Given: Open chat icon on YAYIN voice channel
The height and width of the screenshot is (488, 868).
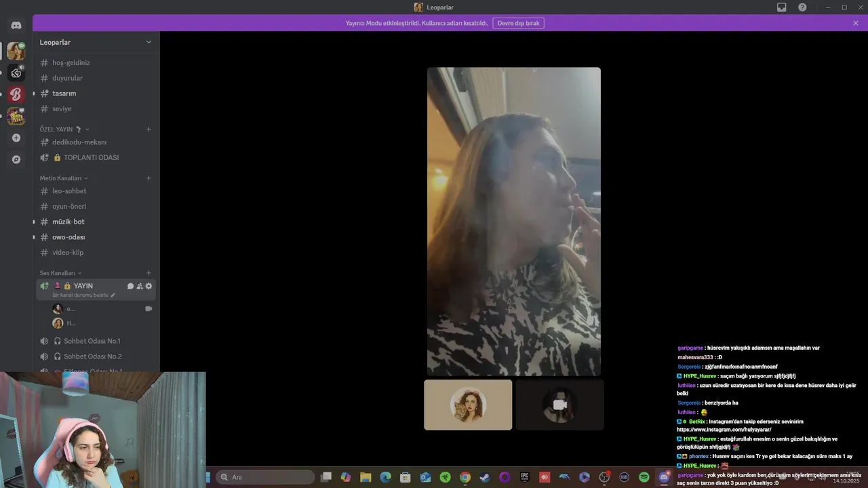Looking at the screenshot, I should tap(130, 286).
